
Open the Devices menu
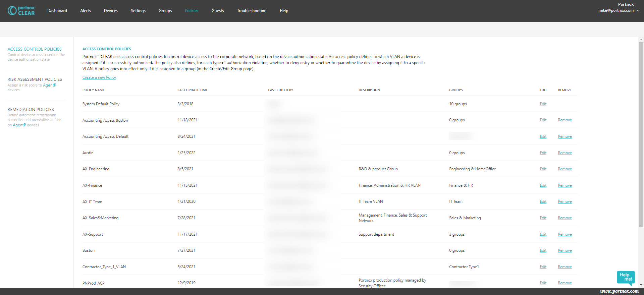[111, 11]
